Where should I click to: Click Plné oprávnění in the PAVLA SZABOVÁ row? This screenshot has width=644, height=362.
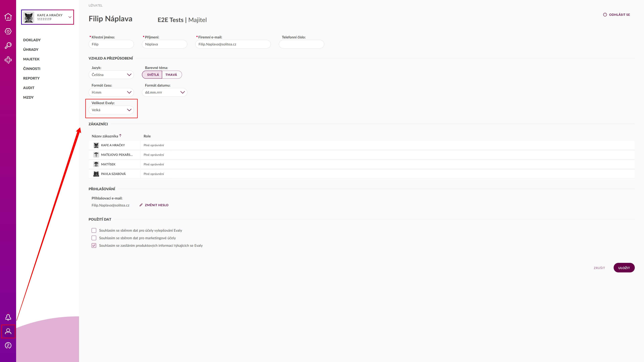pyautogui.click(x=154, y=174)
